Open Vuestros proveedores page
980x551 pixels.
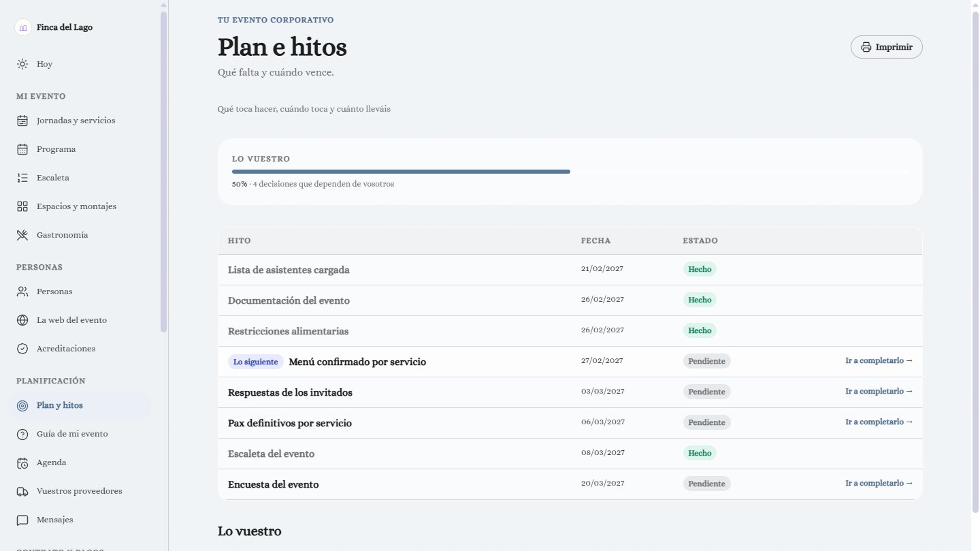80,491
